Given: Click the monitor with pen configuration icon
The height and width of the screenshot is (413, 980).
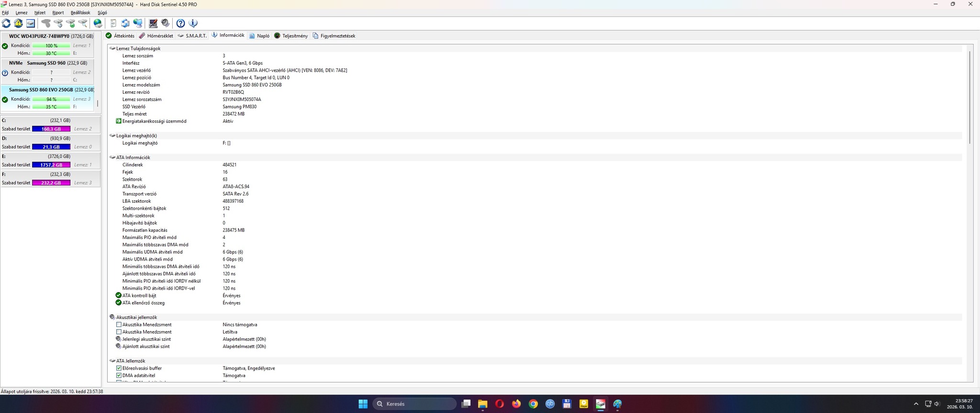Looking at the screenshot, I should [153, 23].
